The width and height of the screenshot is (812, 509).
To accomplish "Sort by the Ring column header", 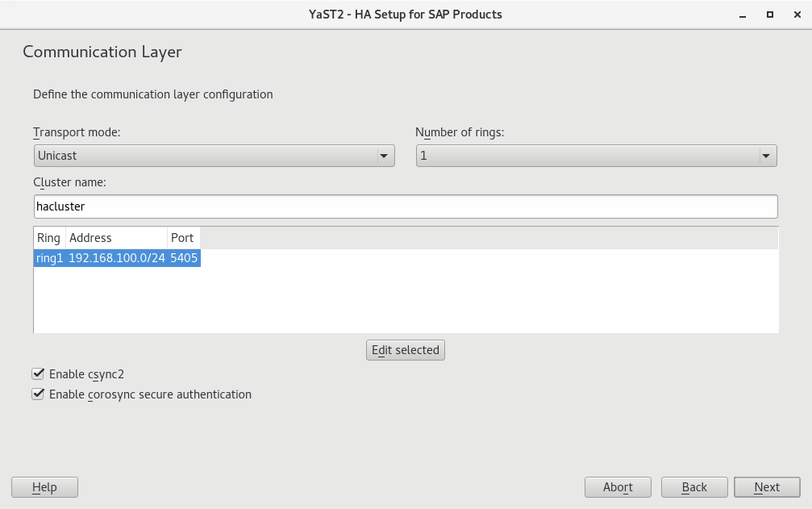I will (48, 238).
